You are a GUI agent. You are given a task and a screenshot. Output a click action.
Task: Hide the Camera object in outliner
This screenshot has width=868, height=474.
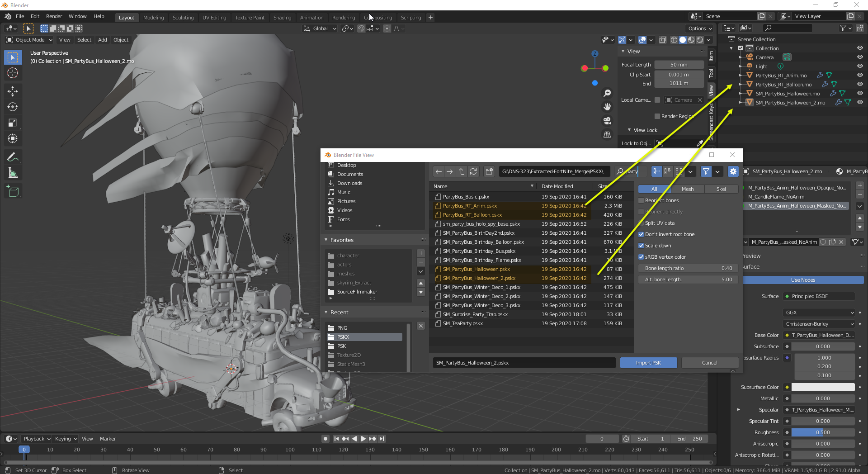pos(860,57)
